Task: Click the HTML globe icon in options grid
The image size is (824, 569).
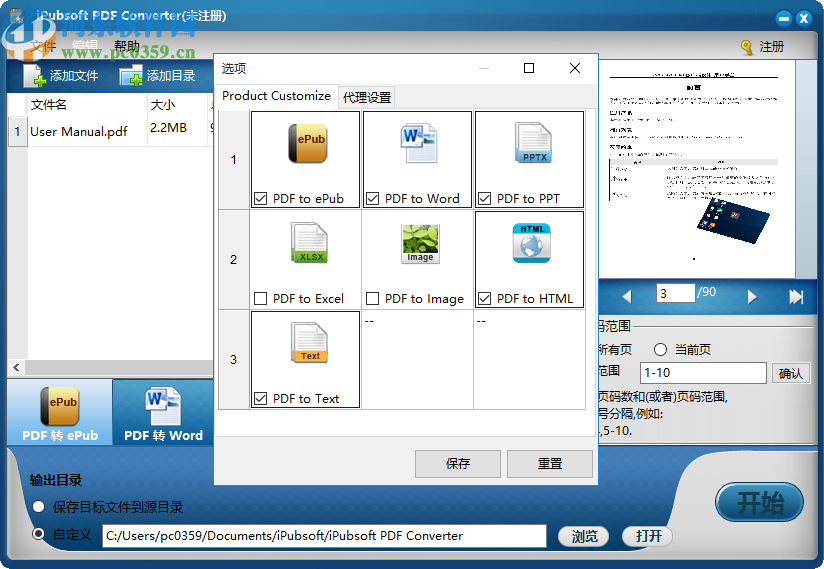Action: (x=532, y=243)
